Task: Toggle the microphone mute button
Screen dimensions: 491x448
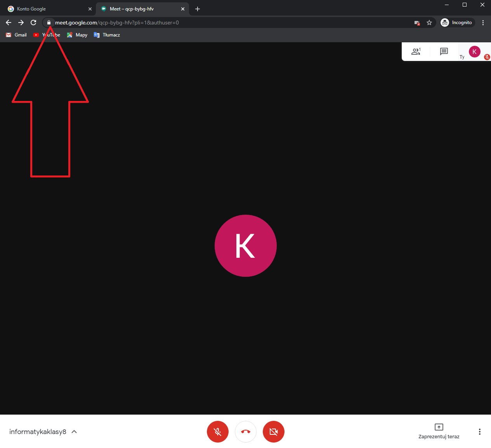Action: tap(218, 432)
